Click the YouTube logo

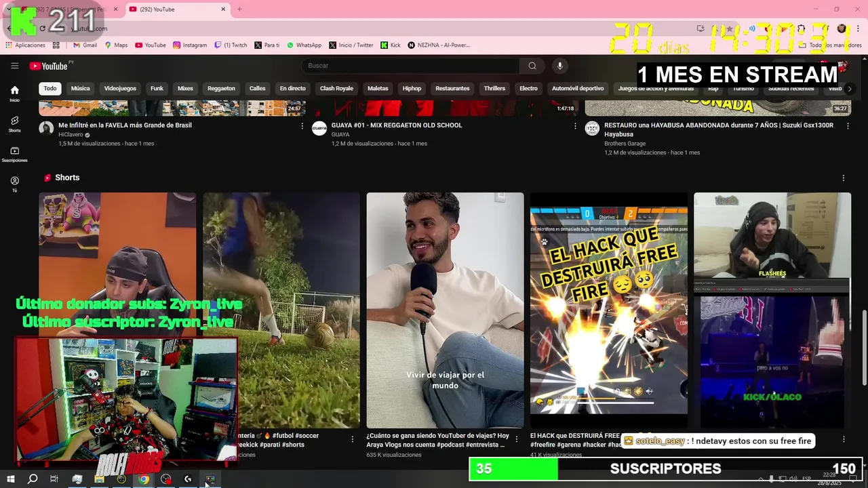click(x=49, y=66)
